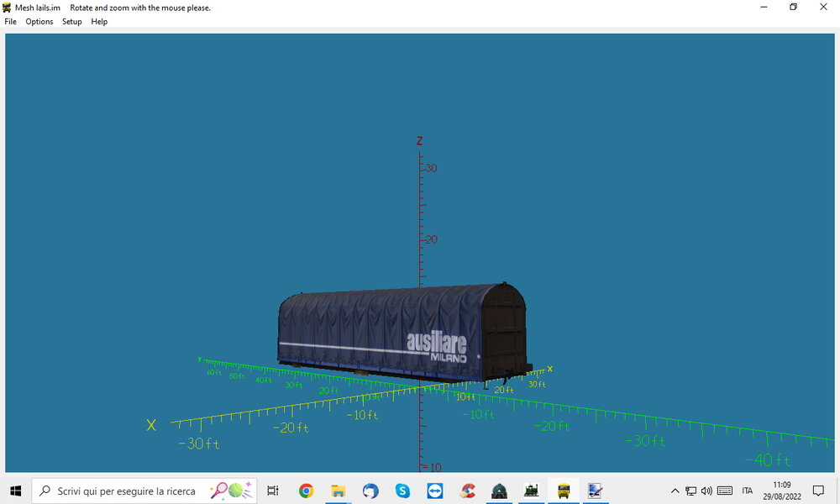
Task: Click the taskbar search field
Action: pyautogui.click(x=144, y=491)
